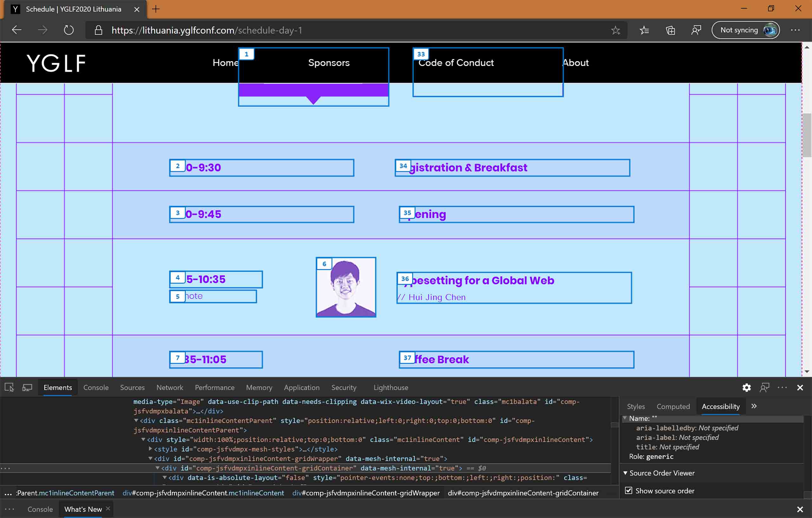Viewport: 812px width, 518px height.
Task: Click the Console tab in DevTools
Action: tap(96, 387)
